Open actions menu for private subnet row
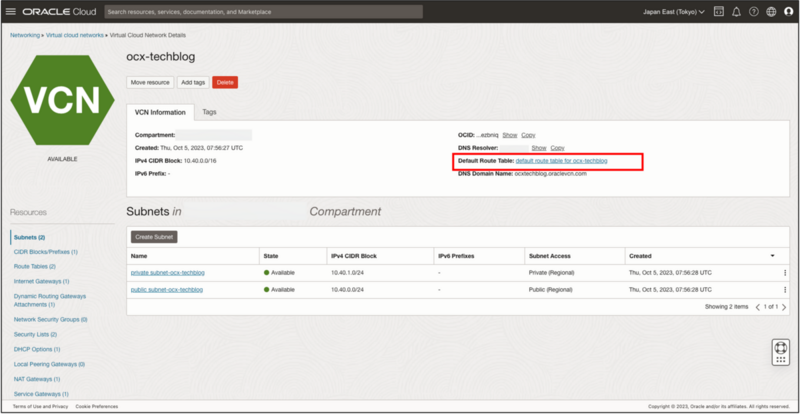Image resolution: width=800 pixels, height=414 pixels. (x=785, y=273)
